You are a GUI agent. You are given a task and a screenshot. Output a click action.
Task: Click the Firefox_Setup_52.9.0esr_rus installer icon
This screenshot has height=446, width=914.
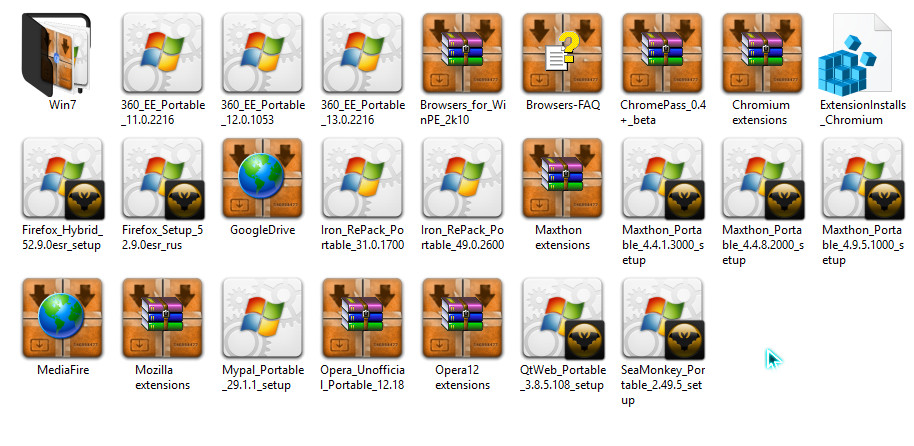click(x=162, y=178)
